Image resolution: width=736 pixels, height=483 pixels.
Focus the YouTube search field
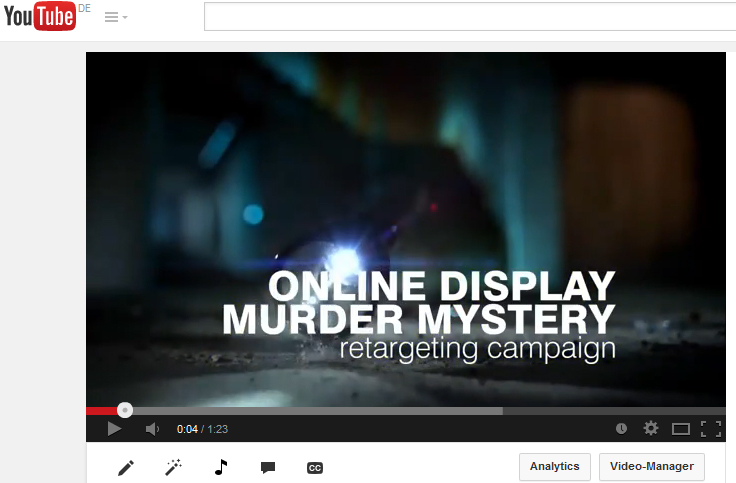click(468, 17)
